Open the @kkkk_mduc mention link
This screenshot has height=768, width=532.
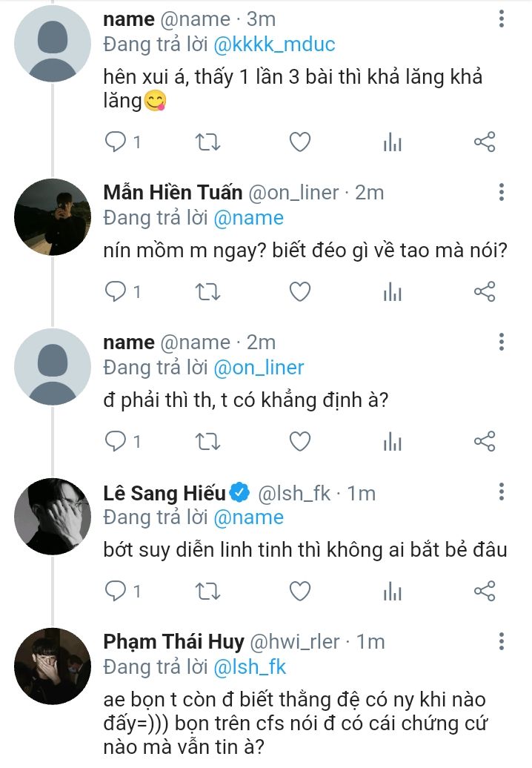point(274,44)
